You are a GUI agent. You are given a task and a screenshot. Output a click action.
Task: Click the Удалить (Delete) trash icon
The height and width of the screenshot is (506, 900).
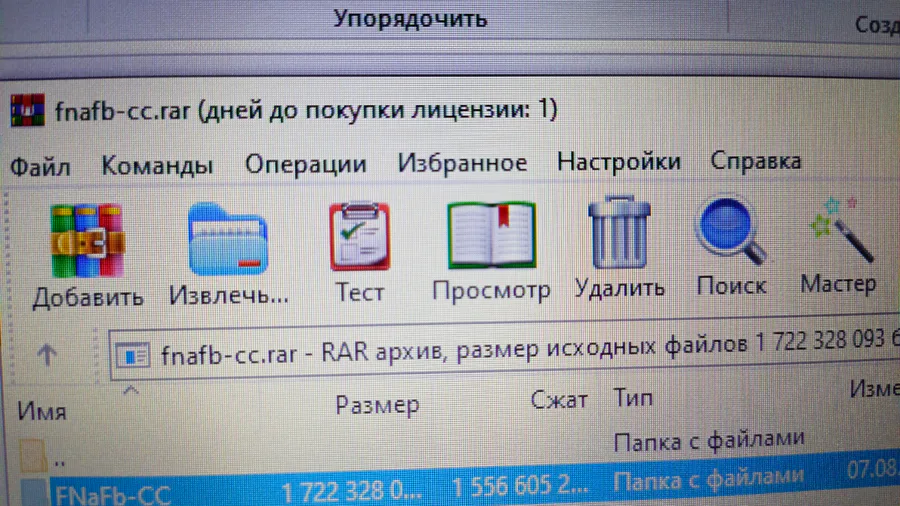(619, 232)
